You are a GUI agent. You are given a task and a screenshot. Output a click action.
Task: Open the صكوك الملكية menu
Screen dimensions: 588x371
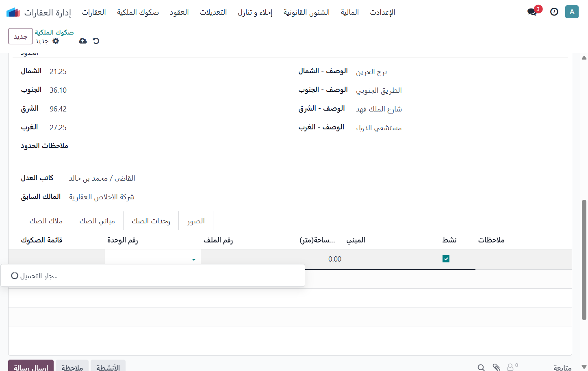138,12
